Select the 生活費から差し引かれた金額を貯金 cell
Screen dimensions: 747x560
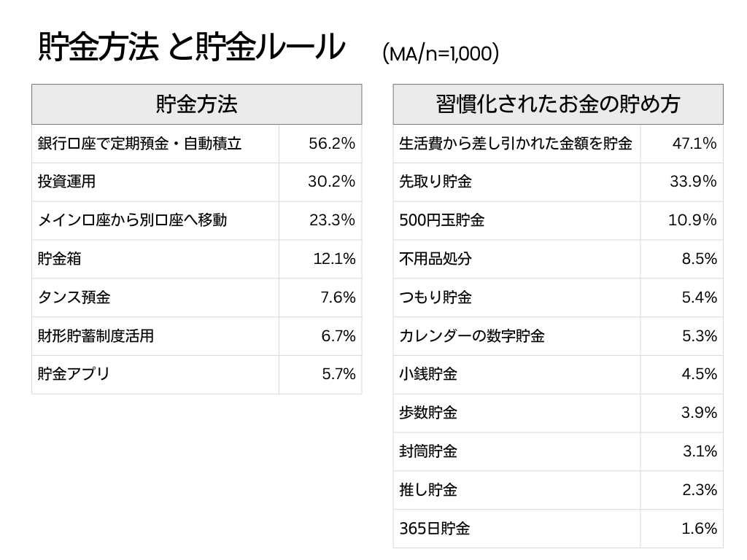pyautogui.click(x=516, y=144)
